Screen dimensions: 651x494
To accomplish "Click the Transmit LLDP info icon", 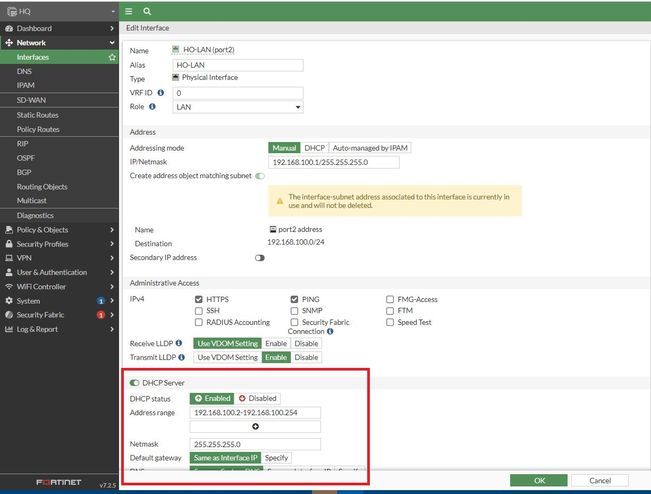I will pyautogui.click(x=181, y=357).
